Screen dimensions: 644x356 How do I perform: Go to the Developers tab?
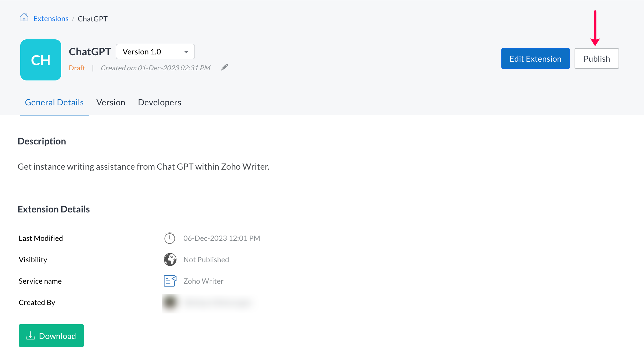point(160,102)
